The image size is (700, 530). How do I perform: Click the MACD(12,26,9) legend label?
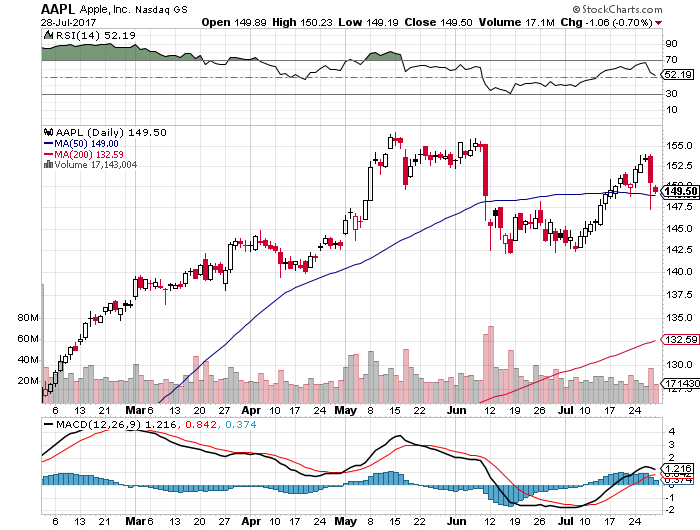tap(99, 425)
